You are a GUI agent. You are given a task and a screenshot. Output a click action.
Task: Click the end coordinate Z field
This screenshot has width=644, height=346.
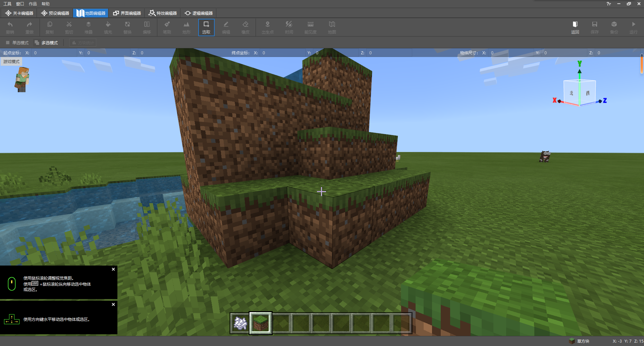[389, 53]
